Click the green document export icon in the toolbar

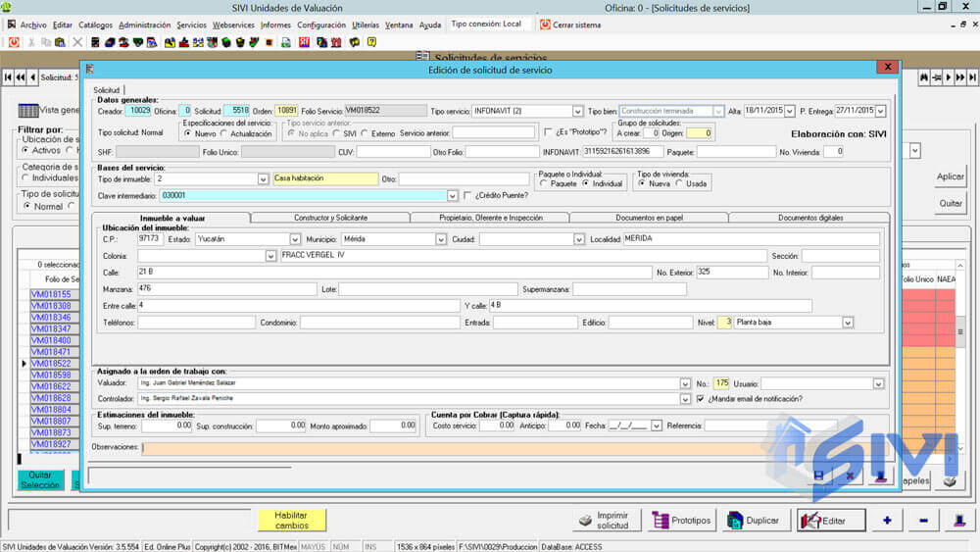click(285, 42)
